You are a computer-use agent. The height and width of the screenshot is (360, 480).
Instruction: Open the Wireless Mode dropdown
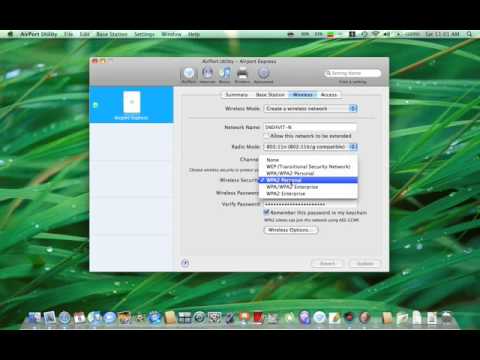[x=310, y=109]
